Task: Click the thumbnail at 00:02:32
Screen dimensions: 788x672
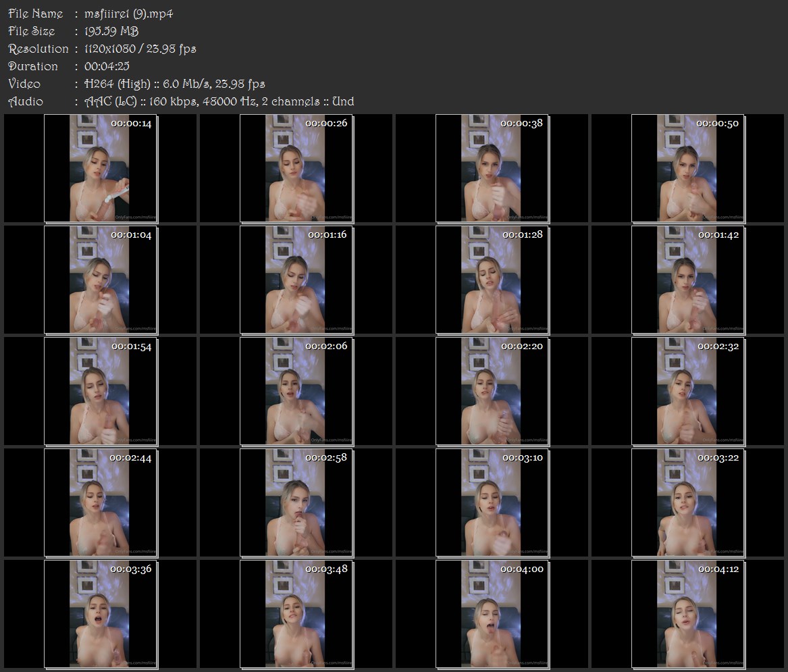Action: (688, 392)
